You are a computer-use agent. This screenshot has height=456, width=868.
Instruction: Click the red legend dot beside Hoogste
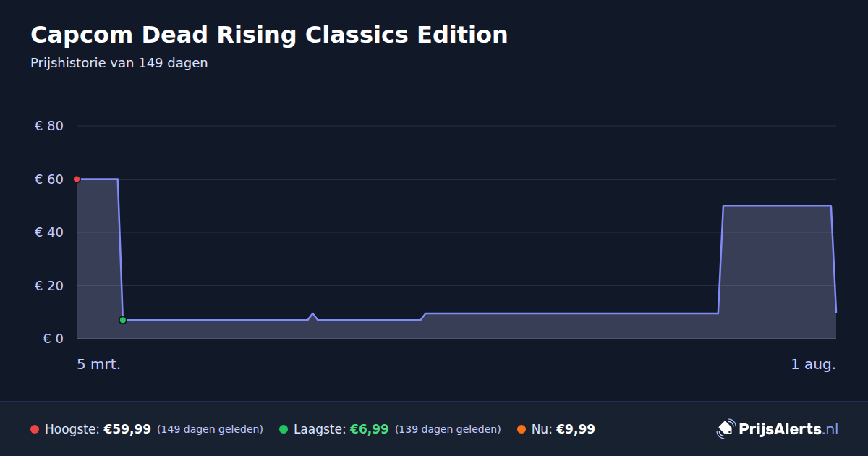tap(35, 429)
